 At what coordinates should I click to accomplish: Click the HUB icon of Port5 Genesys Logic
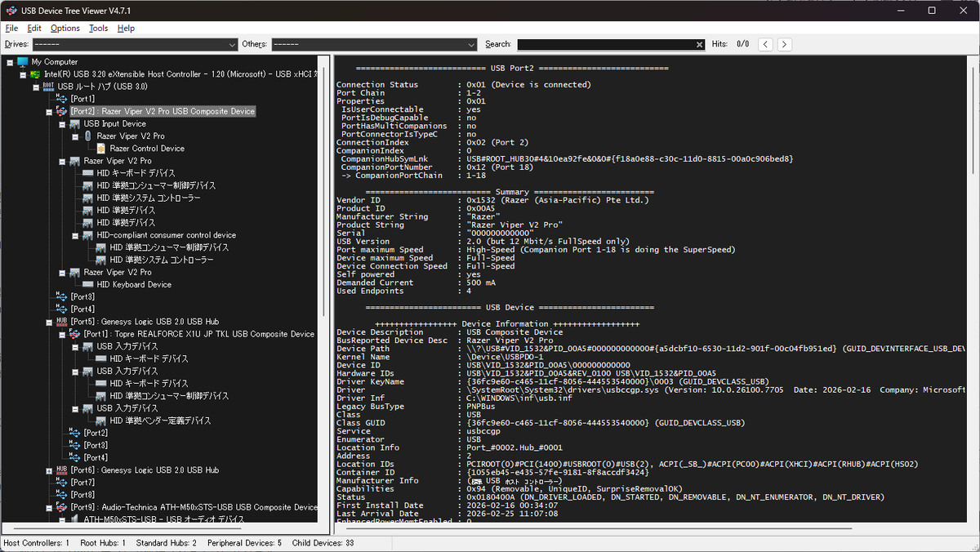(x=61, y=322)
